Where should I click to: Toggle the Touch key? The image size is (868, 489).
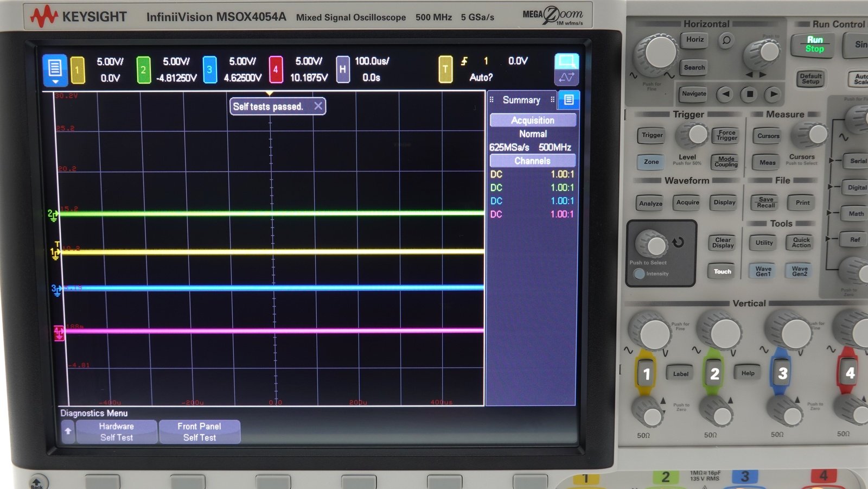[722, 271]
